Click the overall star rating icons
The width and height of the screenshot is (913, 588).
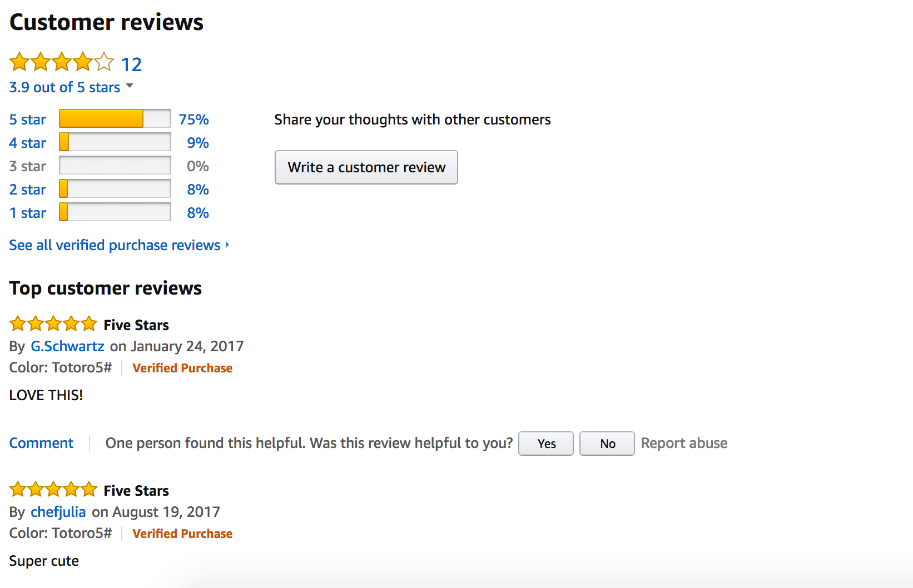pyautogui.click(x=61, y=62)
